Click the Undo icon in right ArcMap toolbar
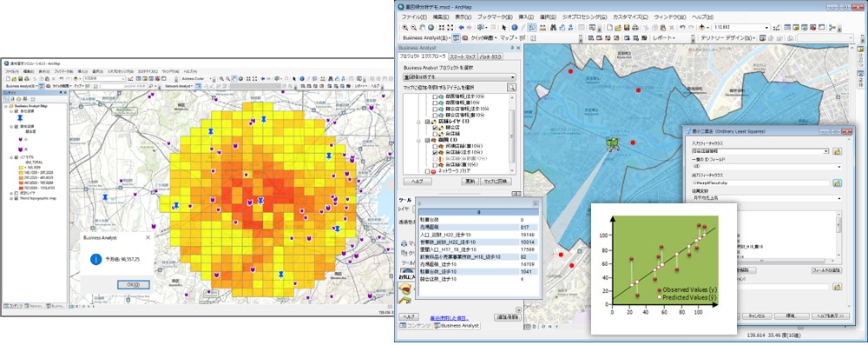This screenshot has height=345, width=868. coord(682,27)
